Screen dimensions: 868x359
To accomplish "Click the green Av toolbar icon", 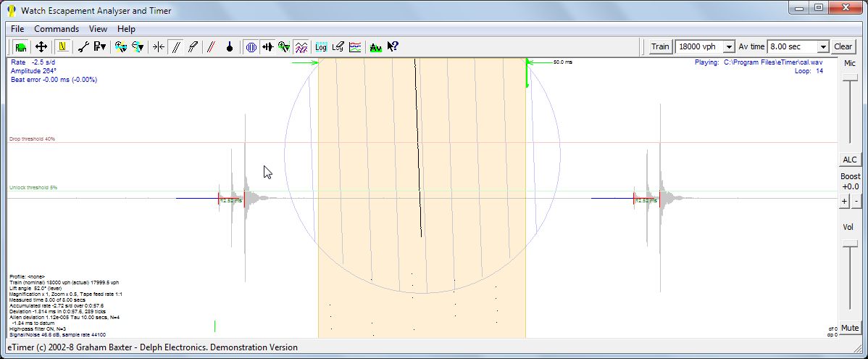I will click(375, 47).
